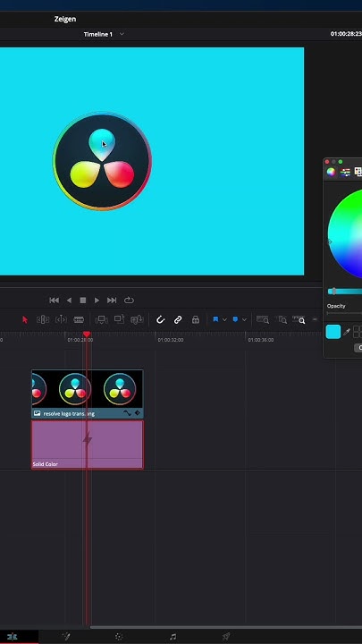Adjust the Opacity slider in the color picker
362x644 pixels.
pos(344,313)
